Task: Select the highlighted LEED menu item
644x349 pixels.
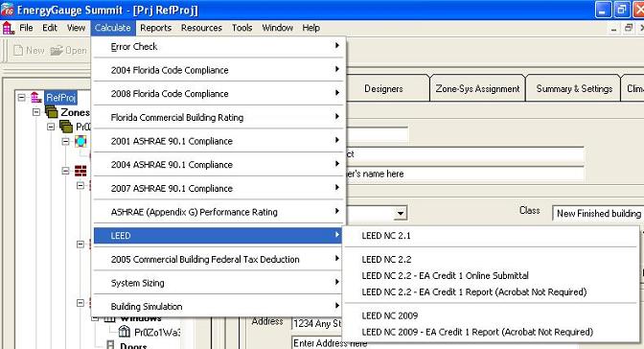Action: click(218, 236)
